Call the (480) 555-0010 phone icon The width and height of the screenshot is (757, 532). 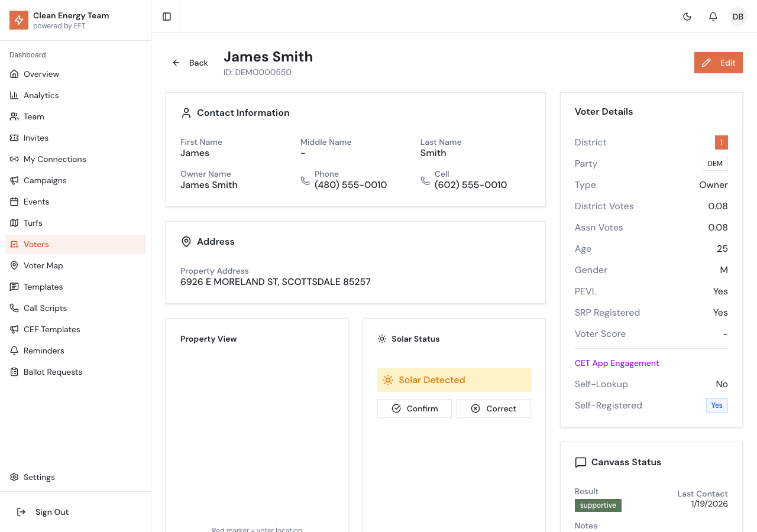pos(305,180)
